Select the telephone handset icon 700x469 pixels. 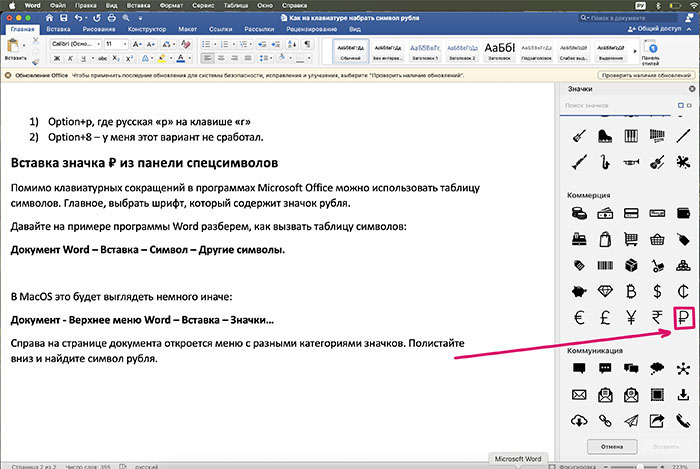[x=683, y=421]
